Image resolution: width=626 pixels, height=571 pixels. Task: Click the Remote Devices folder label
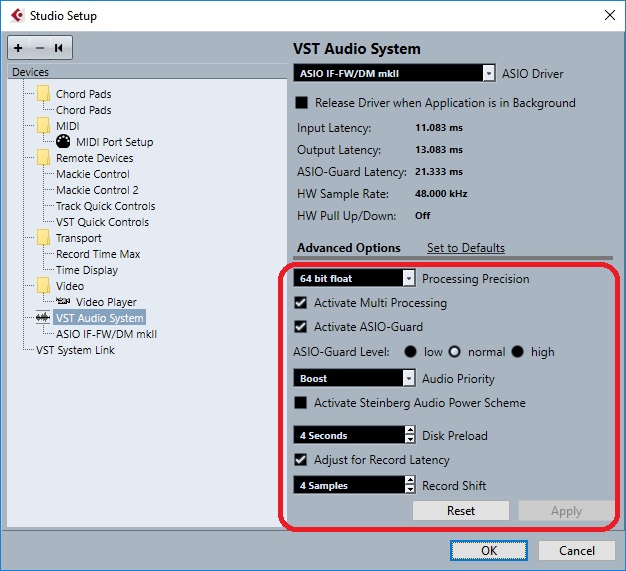95,158
